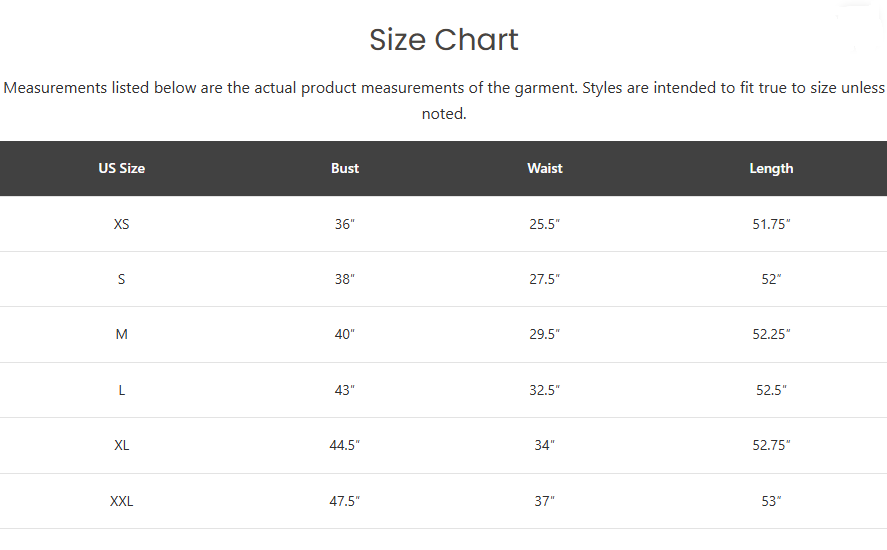The width and height of the screenshot is (887, 550).
Task: Select the US Size column header
Action: pyautogui.click(x=122, y=168)
